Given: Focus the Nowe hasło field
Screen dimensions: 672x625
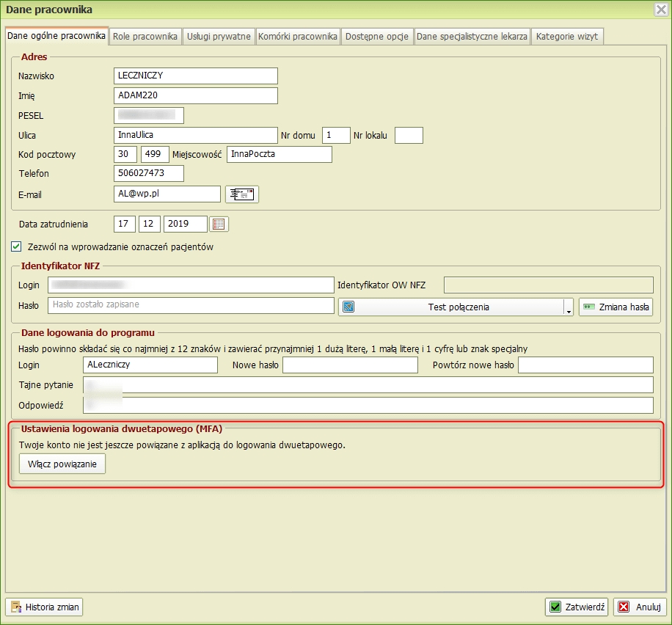Looking at the screenshot, I should [350, 365].
